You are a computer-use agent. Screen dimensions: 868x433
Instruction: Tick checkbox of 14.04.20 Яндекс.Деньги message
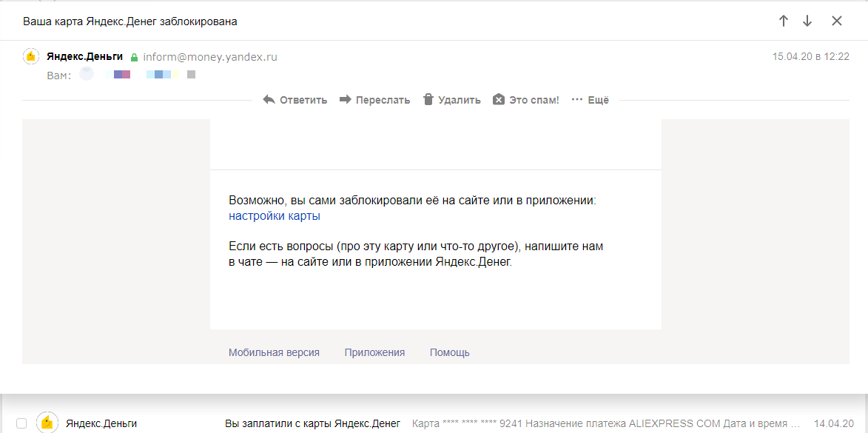click(21, 423)
